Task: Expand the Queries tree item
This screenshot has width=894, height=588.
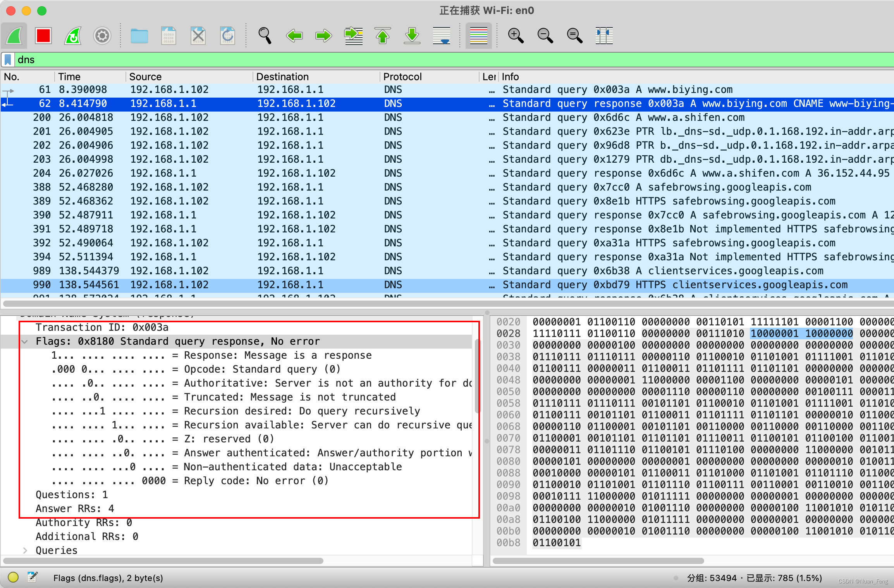Action: 25,550
